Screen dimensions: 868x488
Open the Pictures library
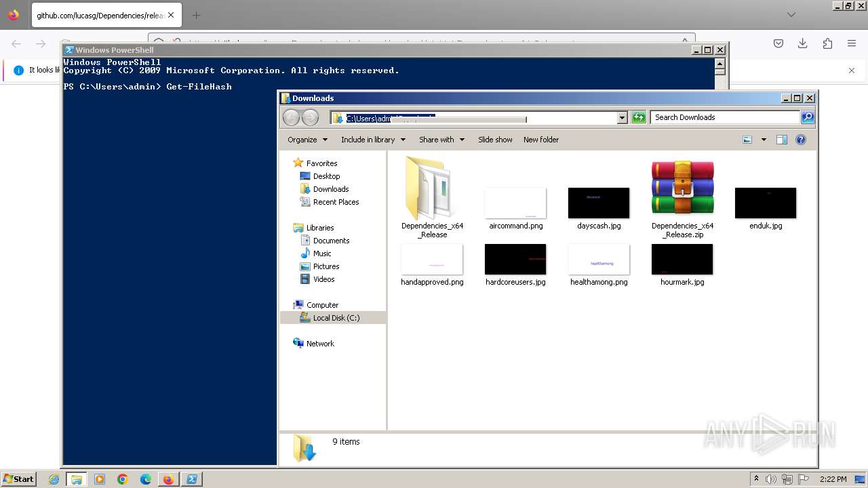(x=326, y=266)
